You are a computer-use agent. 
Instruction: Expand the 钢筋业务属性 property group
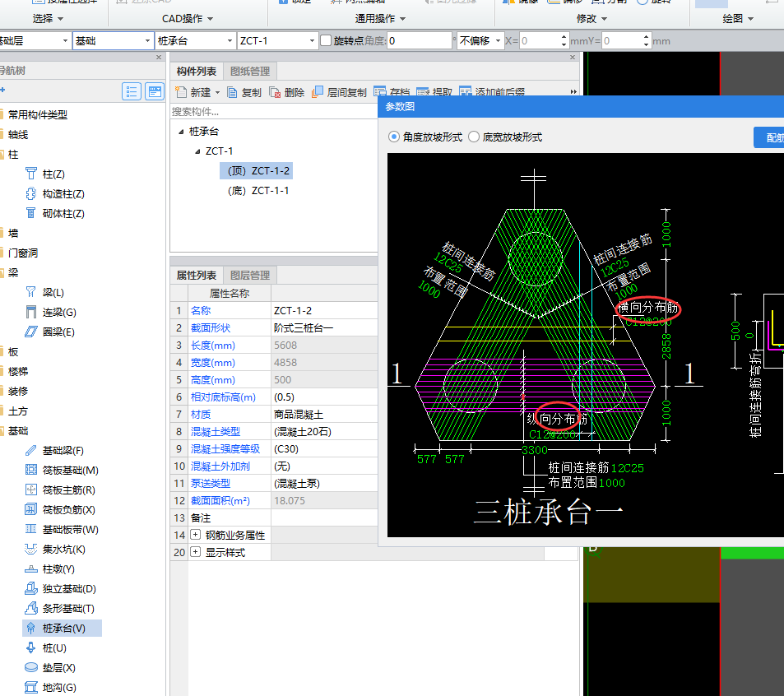196,535
